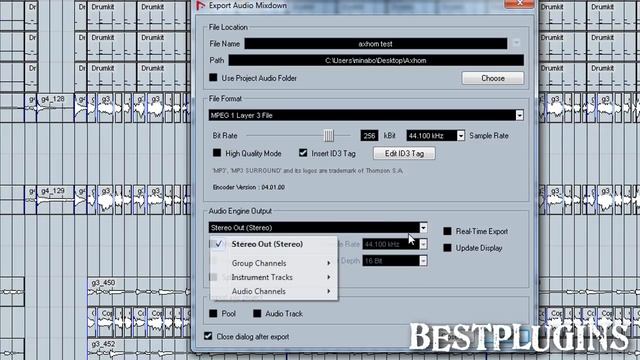Screen dimensions: 640x360
Task: Click the Edit ID3 Tag button
Action: click(404, 153)
